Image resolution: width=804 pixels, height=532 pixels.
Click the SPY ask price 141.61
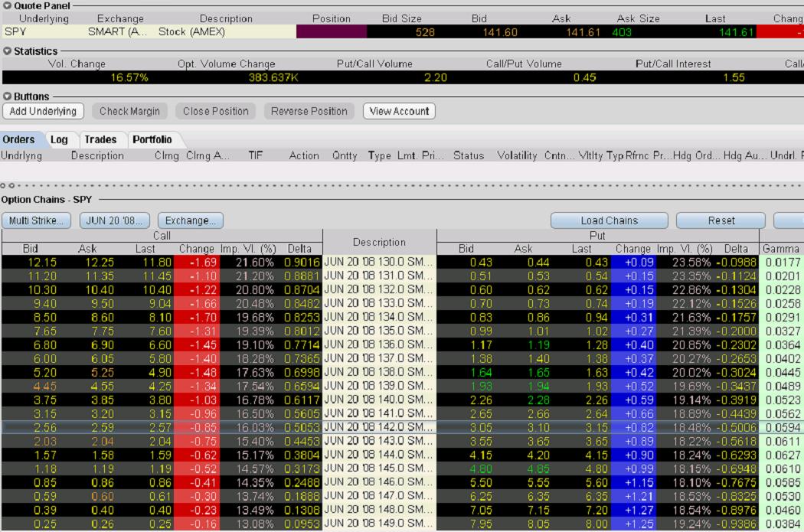click(x=583, y=32)
